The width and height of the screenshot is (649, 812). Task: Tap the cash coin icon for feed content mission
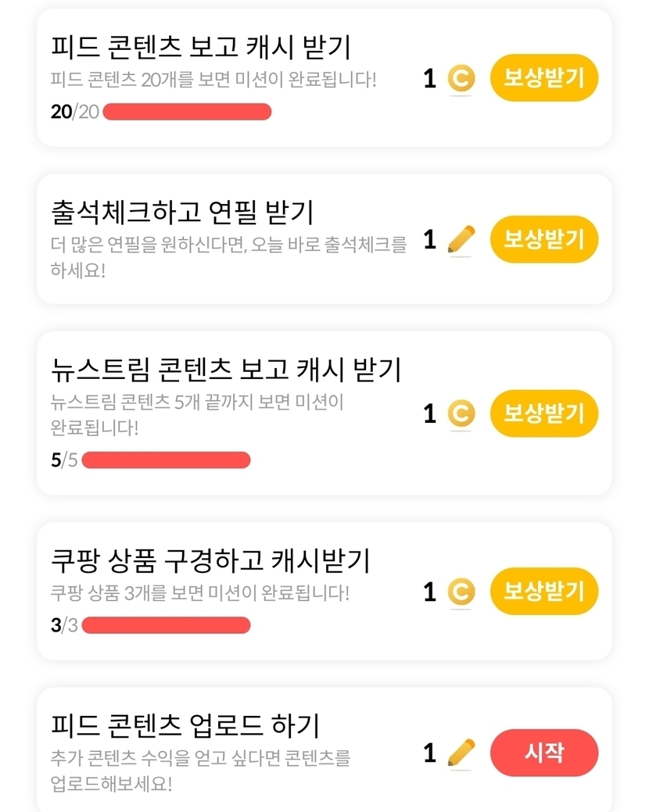[461, 79]
